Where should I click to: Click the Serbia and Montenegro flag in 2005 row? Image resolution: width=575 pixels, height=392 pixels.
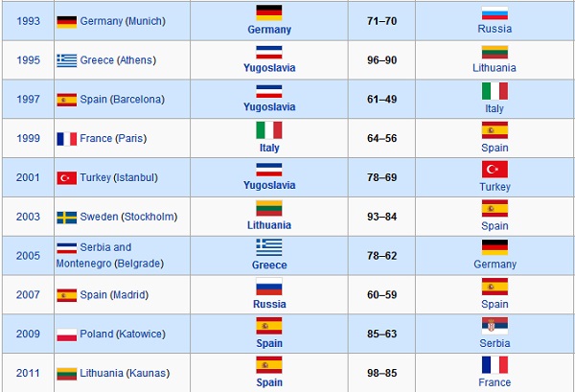click(x=67, y=248)
